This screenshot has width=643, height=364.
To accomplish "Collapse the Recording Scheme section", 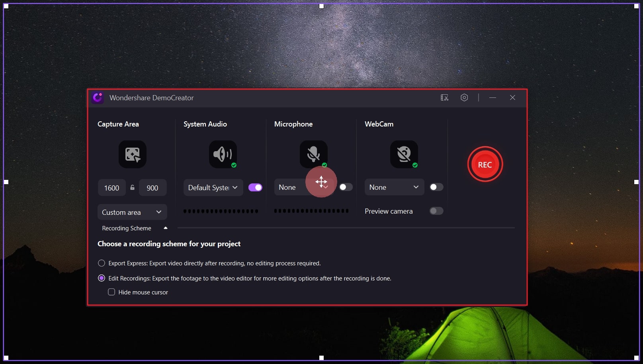I will point(166,228).
